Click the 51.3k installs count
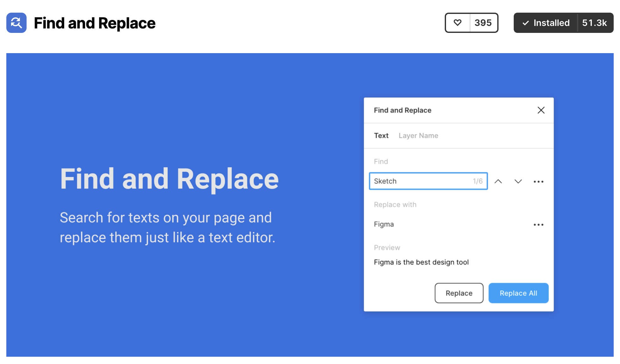The height and width of the screenshot is (364, 620). pos(595,23)
